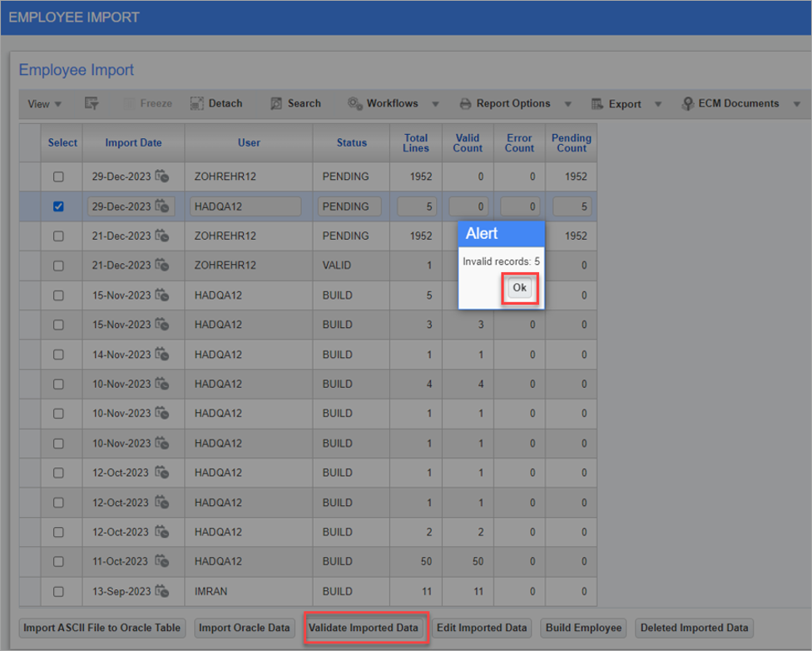Open calendar icon for 14-Nov-2023 row
The height and width of the screenshot is (651, 812).
point(162,355)
